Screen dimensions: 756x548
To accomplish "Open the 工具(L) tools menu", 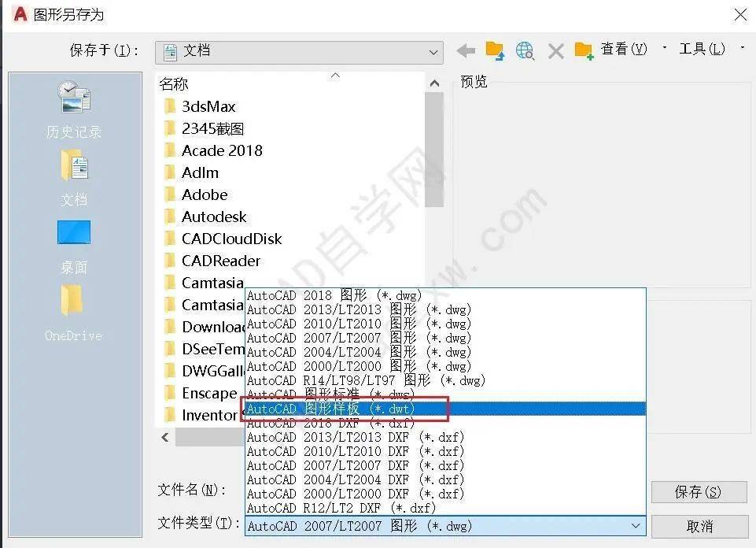I will [702, 49].
